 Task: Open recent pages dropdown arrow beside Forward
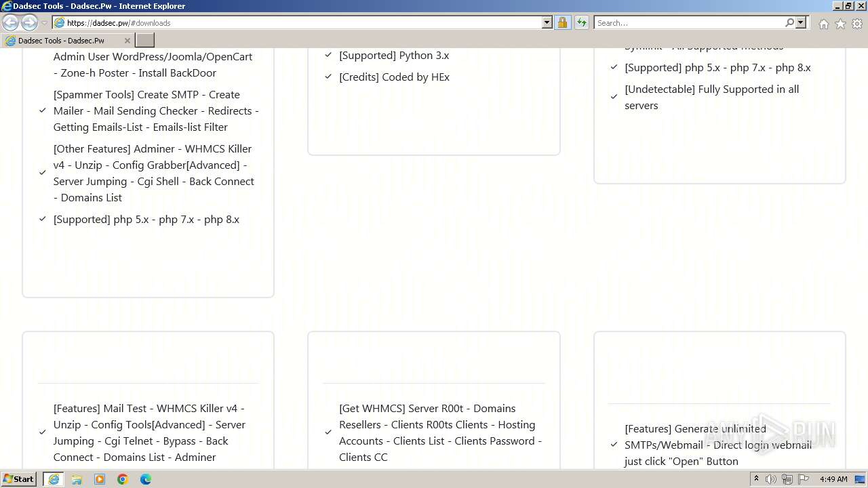coord(45,23)
